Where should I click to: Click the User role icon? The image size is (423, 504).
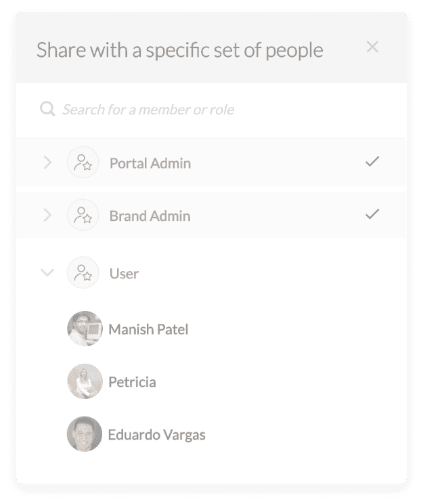(83, 272)
